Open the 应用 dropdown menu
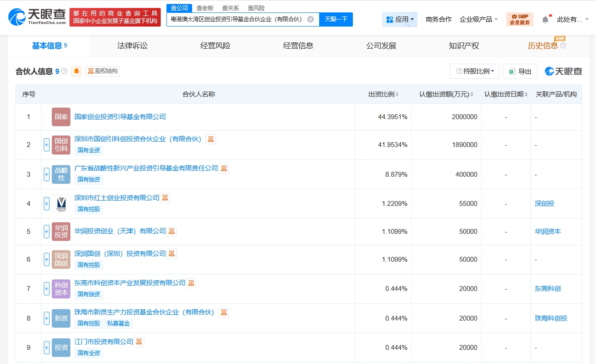This screenshot has width=595, height=364. tap(400, 19)
